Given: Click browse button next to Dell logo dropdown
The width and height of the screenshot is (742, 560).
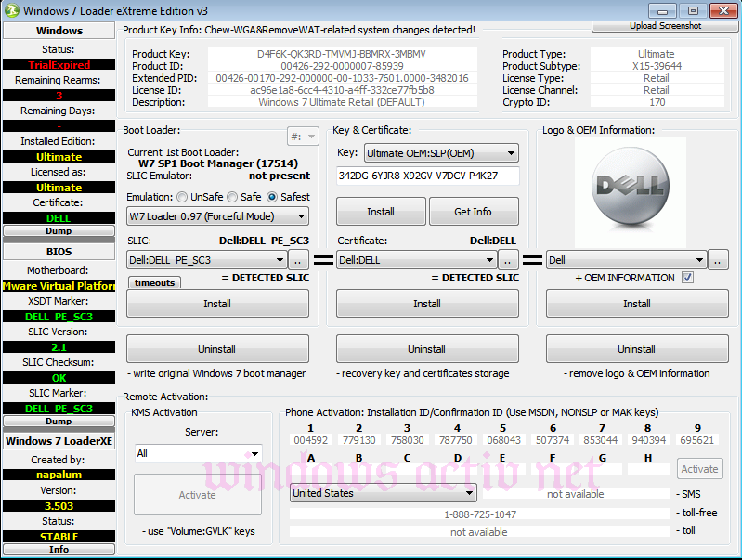Looking at the screenshot, I should 718,260.
